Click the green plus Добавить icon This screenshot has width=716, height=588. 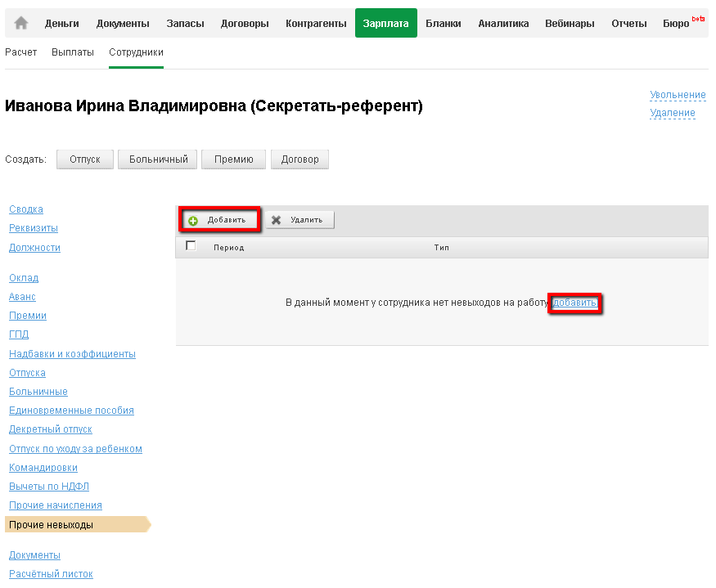pyautogui.click(x=193, y=221)
